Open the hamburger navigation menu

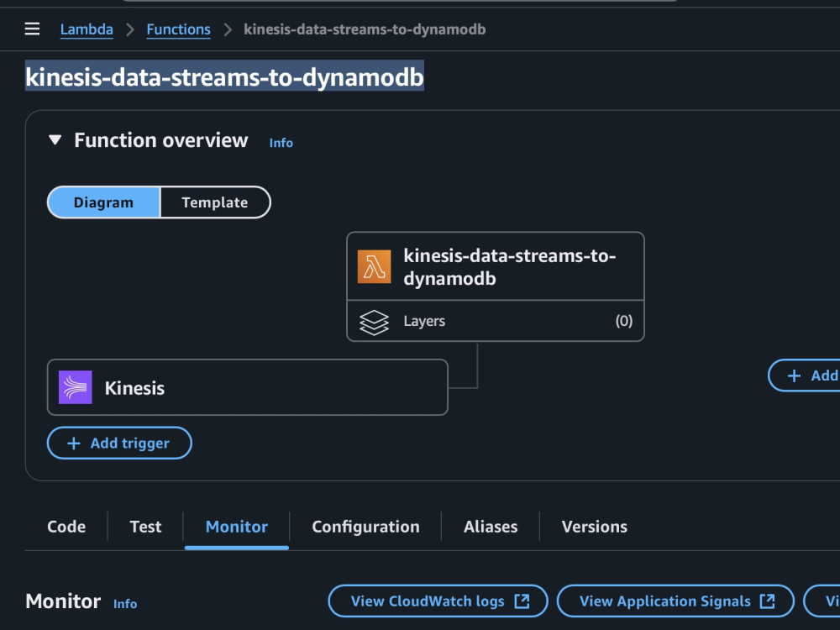[32, 29]
